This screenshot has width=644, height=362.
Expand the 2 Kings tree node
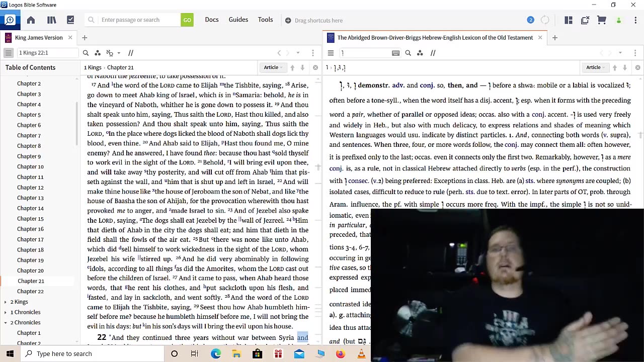pos(5,302)
